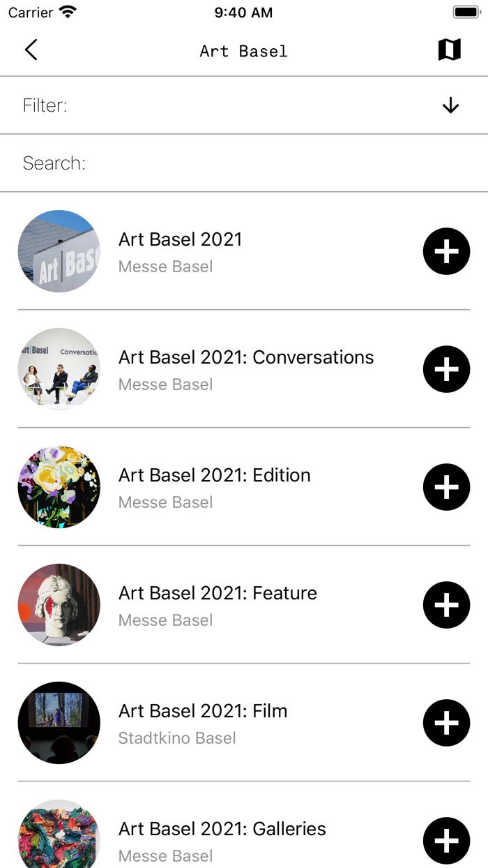Screen dimensions: 488x868
Task: Tap the plus icon for Art Basel 2021
Action: 446,251
